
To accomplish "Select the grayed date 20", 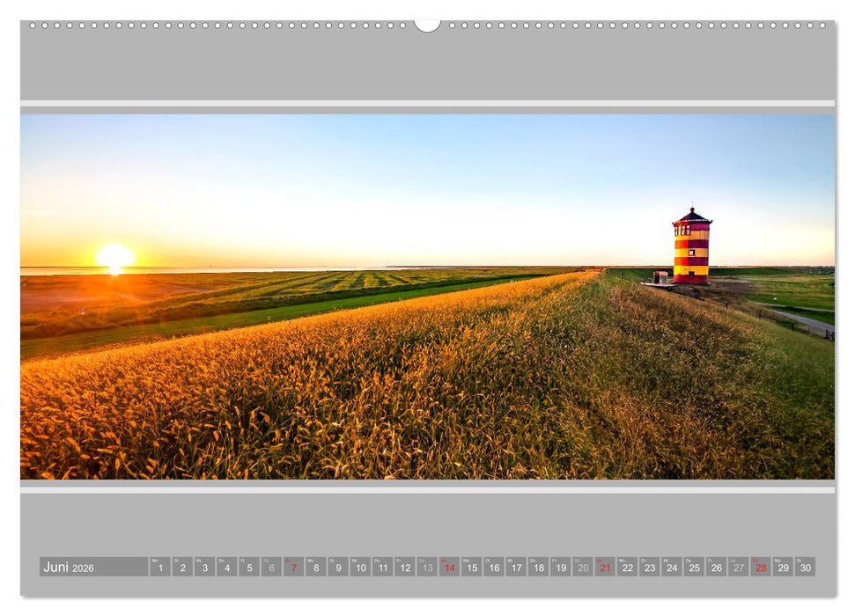I will (x=582, y=568).
